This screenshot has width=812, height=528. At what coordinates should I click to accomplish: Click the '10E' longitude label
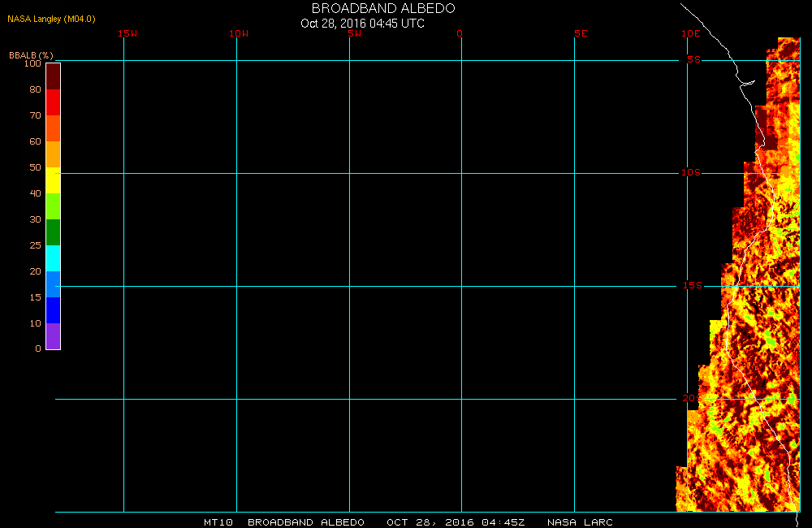(691, 33)
